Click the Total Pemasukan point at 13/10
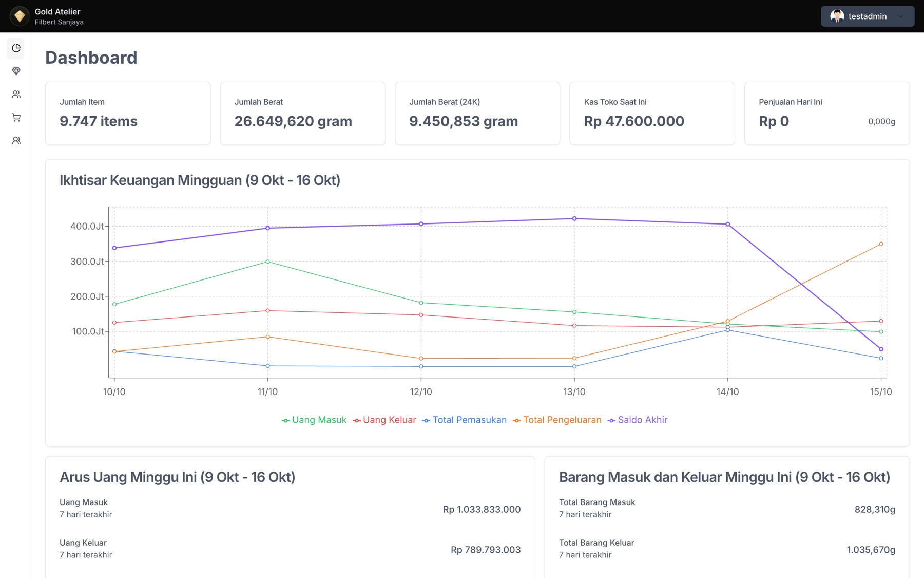Viewport: 924px width, 578px height. pyautogui.click(x=574, y=366)
